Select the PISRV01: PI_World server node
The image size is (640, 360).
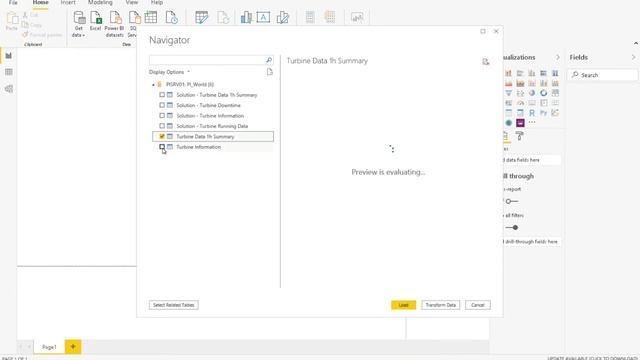[x=190, y=84]
